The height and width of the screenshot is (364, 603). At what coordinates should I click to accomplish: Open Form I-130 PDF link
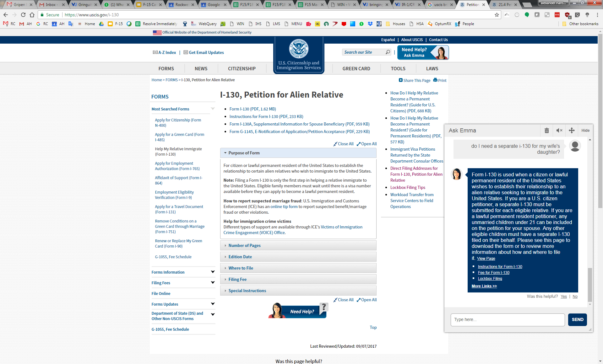(253, 109)
